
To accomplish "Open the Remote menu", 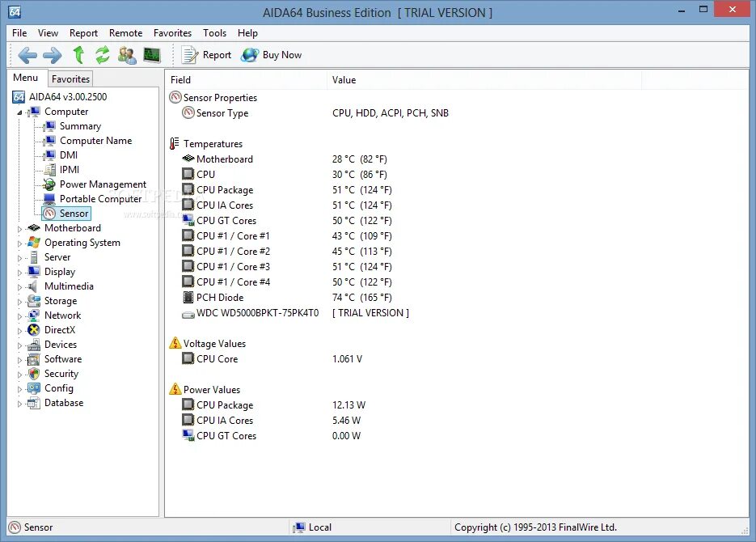I will point(126,33).
